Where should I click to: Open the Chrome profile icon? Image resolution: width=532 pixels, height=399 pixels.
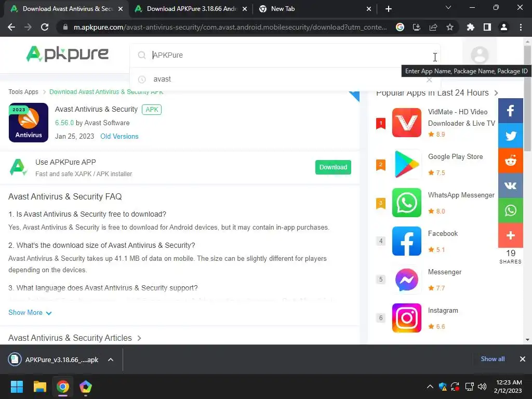pos(504,27)
